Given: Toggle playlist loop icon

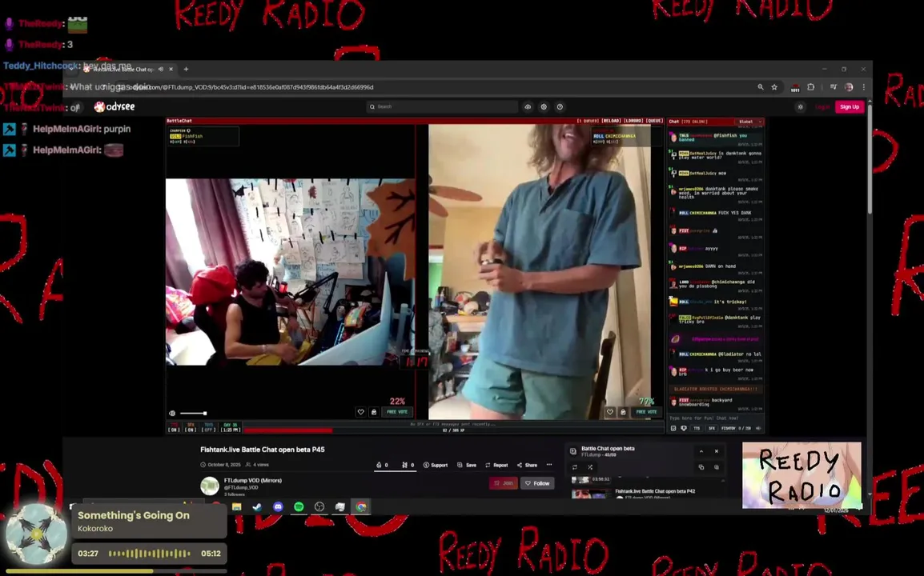Looking at the screenshot, I should coord(575,467).
